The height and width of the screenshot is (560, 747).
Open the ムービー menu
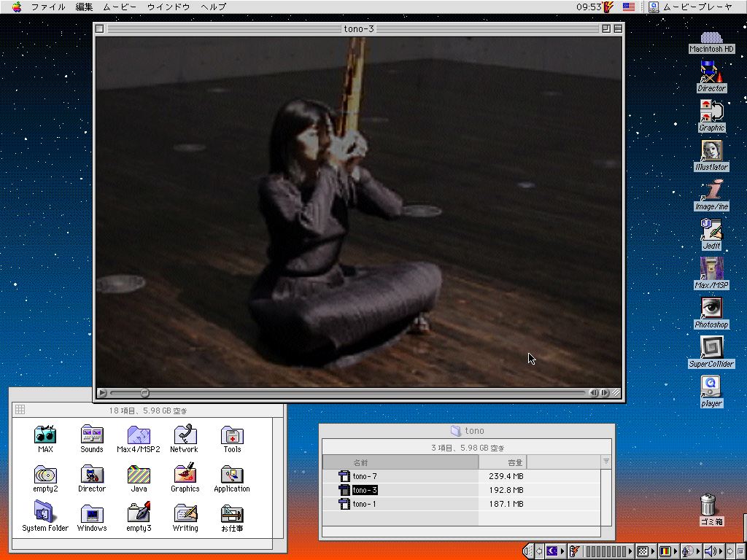[x=118, y=7]
